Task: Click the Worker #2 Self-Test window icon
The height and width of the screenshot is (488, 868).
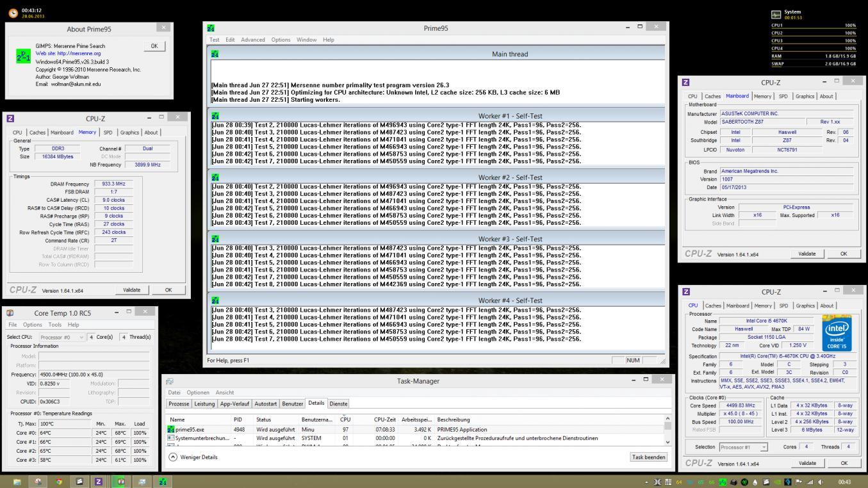Action: point(215,177)
